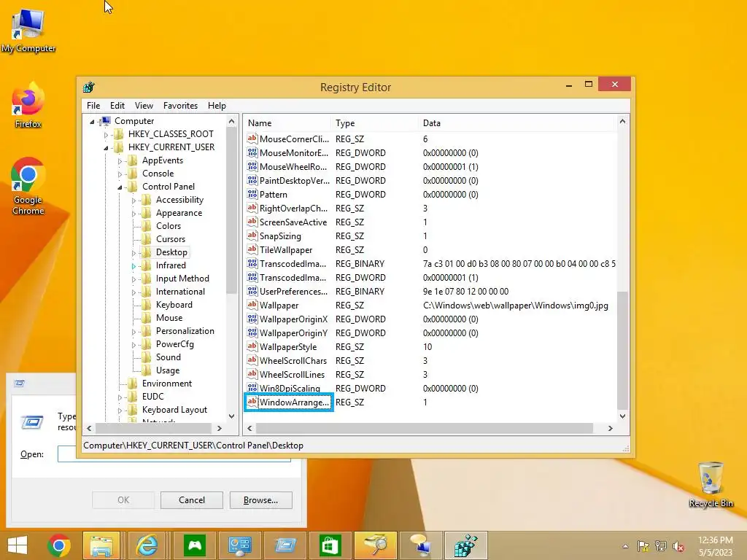
Task: Expand the Accessibility node arrow
Action: tap(133, 201)
